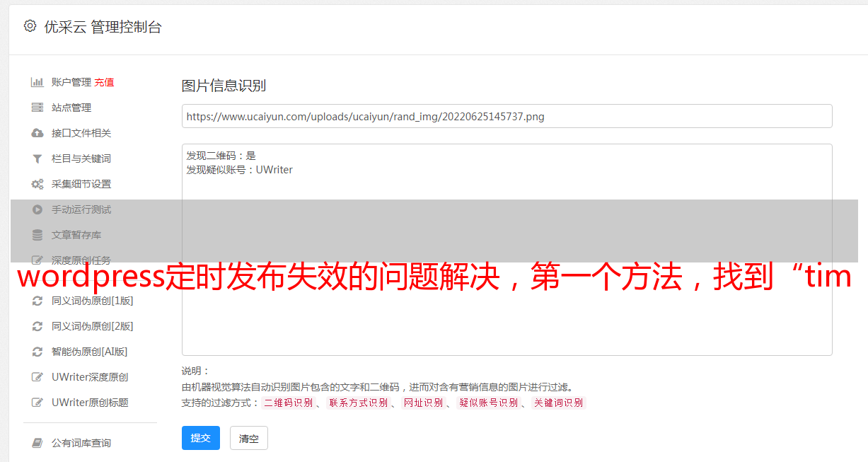Image resolution: width=868 pixels, height=462 pixels.
Task: Select 栏目与关键词 in the sidebar
Action: (81, 158)
